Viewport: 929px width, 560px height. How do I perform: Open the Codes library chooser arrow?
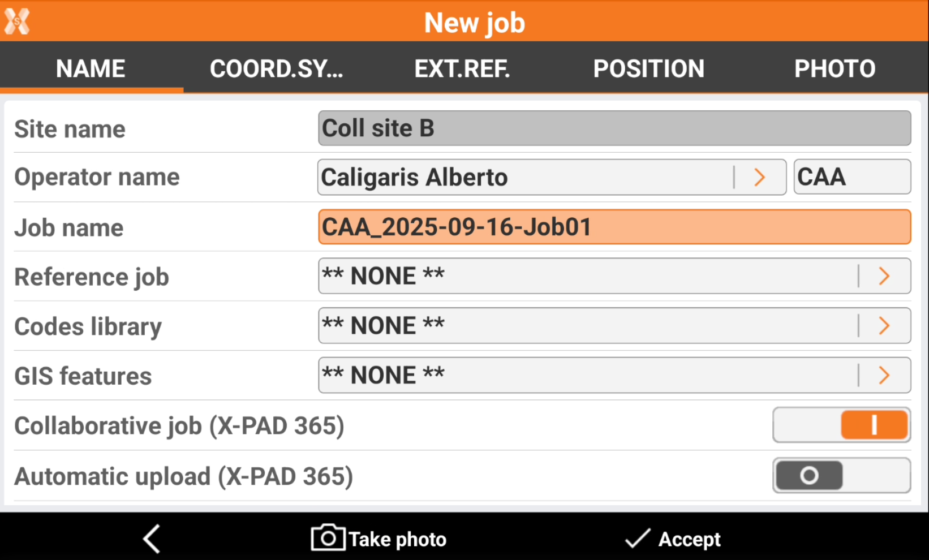coord(884,326)
